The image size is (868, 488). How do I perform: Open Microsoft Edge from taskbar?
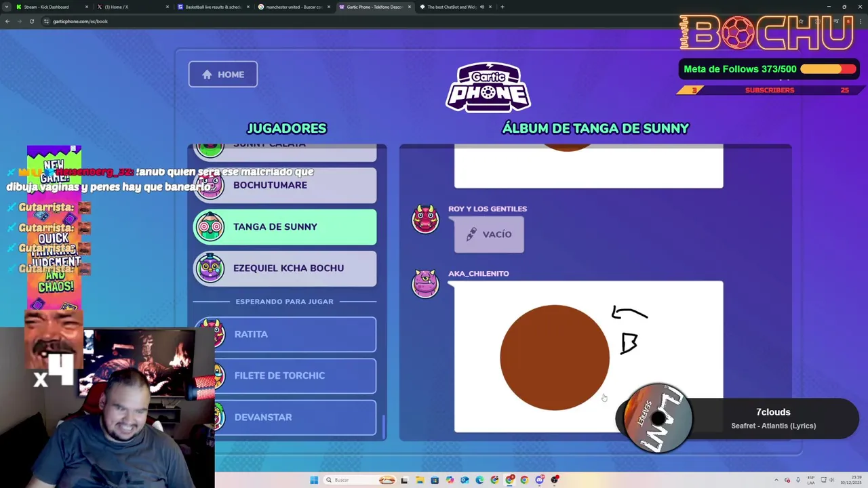point(479,480)
